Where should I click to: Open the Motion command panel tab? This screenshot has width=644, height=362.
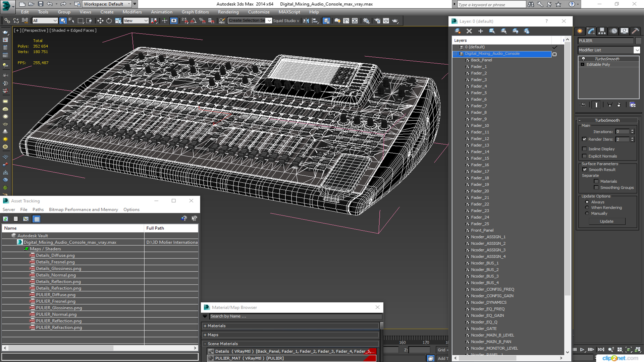[x=613, y=31]
